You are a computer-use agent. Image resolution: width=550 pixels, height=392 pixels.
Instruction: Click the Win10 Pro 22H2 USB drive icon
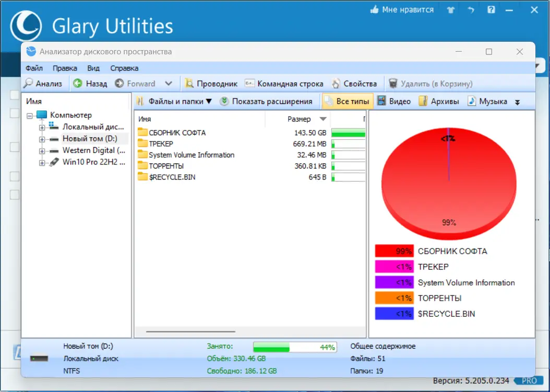click(54, 162)
